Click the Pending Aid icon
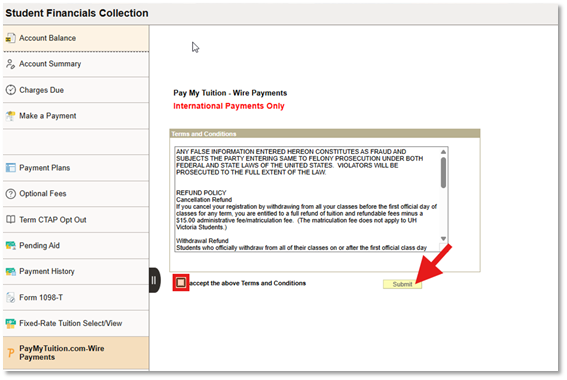Screen dimensions: 567x380 click(x=10, y=245)
